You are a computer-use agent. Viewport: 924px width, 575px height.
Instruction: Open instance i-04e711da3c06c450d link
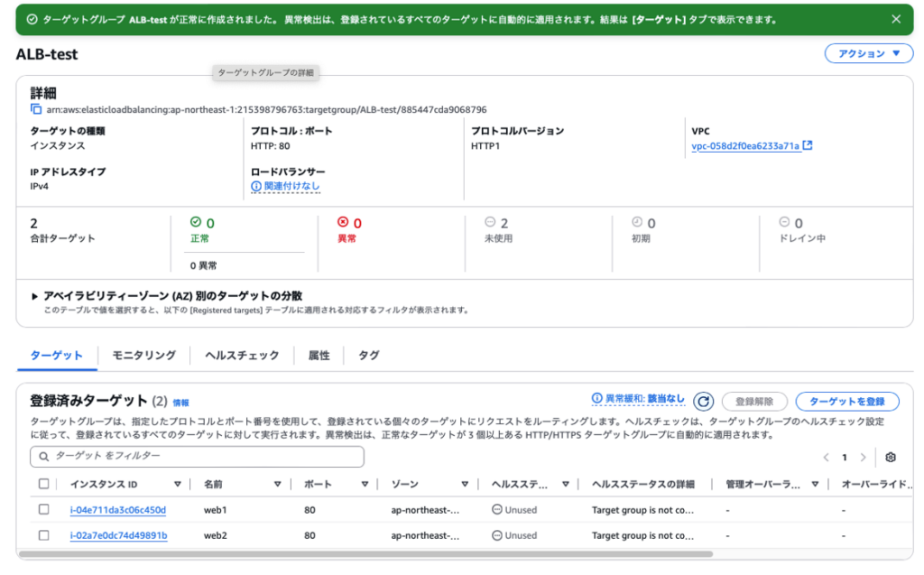[118, 510]
